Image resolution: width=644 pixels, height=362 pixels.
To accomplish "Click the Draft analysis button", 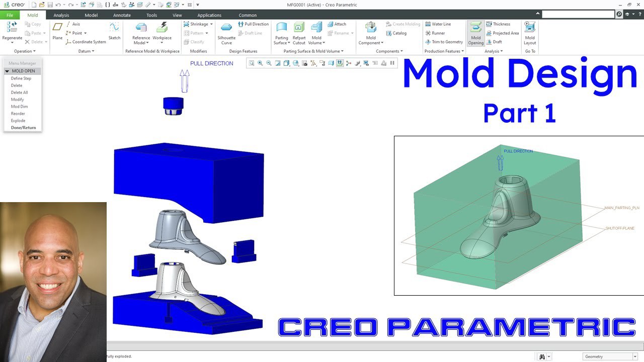I will (494, 42).
